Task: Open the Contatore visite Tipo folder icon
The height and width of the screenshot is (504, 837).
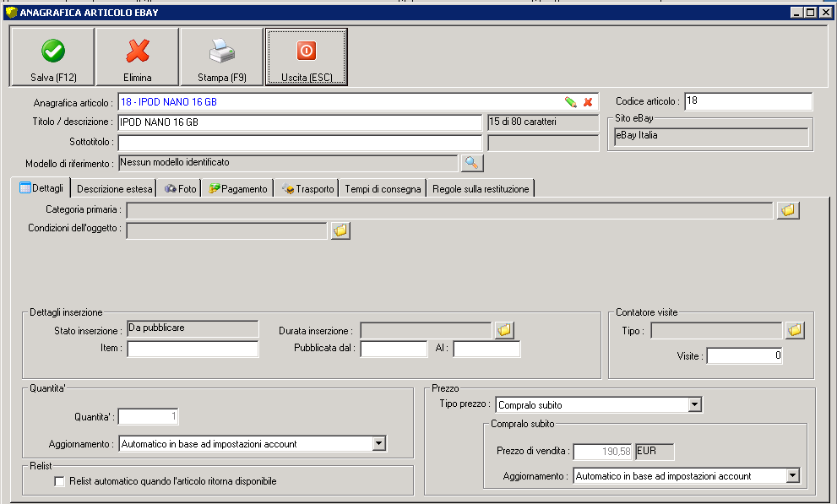Action: [795, 330]
